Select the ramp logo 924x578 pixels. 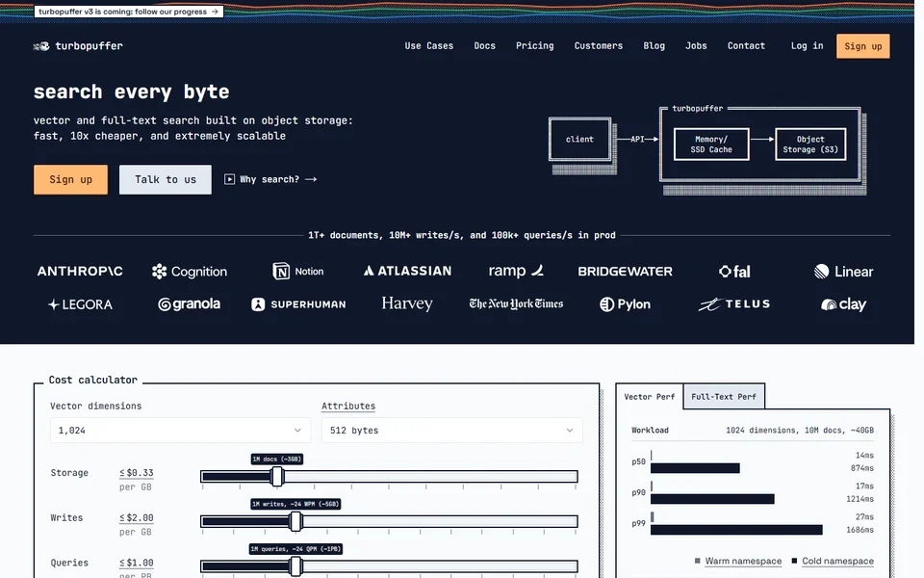coord(516,272)
